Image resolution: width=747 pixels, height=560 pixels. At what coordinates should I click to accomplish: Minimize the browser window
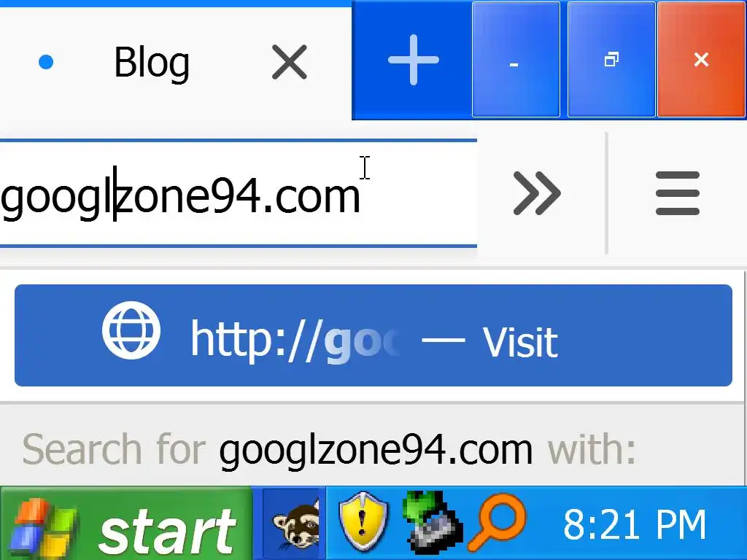pyautogui.click(x=516, y=60)
